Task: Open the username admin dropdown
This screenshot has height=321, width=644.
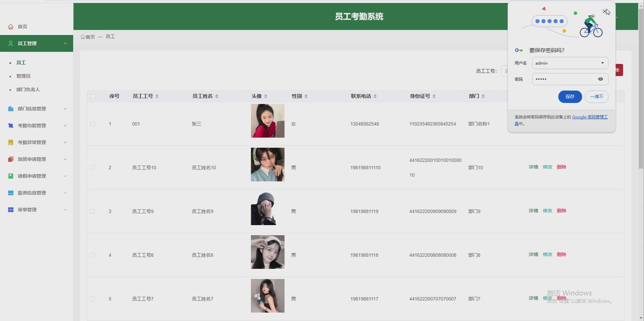Action: (570, 63)
